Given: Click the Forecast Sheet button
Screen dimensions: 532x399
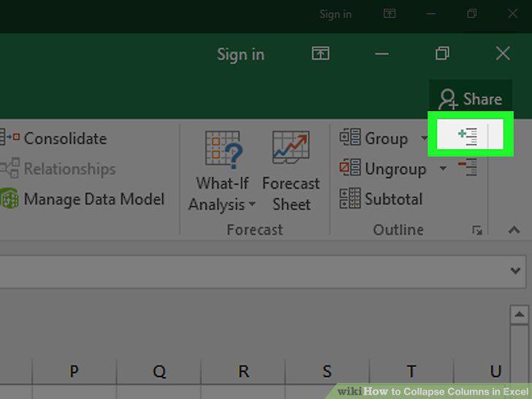Looking at the screenshot, I should pos(291,171).
